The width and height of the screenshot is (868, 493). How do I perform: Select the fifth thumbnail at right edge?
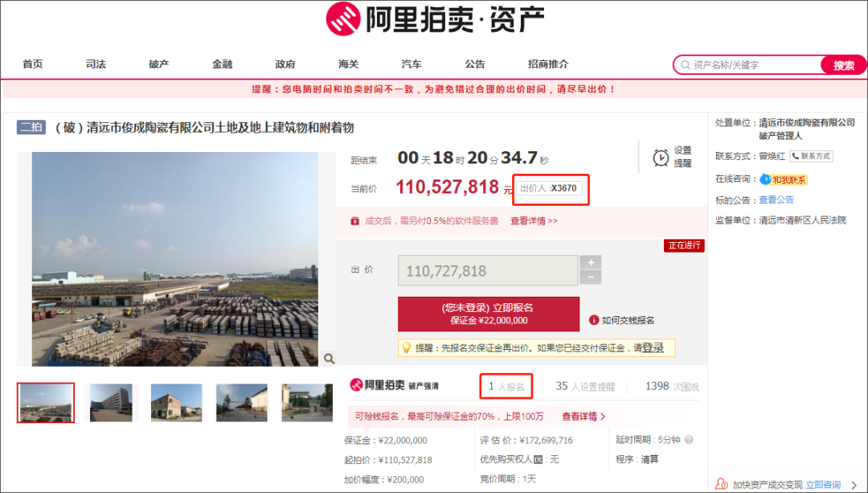point(307,403)
